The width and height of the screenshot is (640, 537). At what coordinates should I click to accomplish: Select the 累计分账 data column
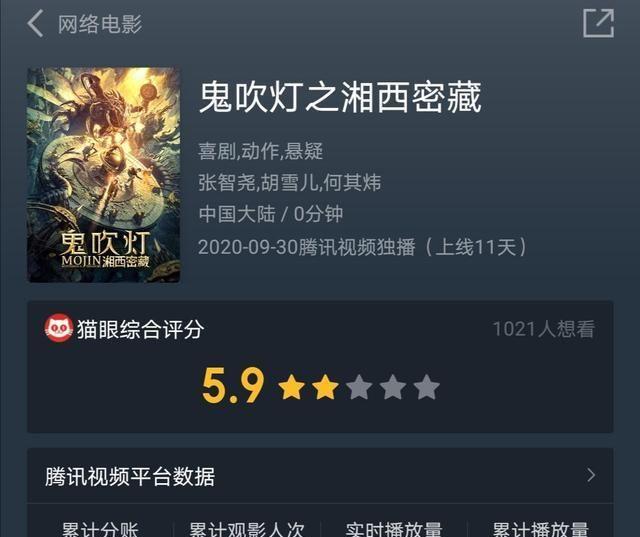coord(100,529)
